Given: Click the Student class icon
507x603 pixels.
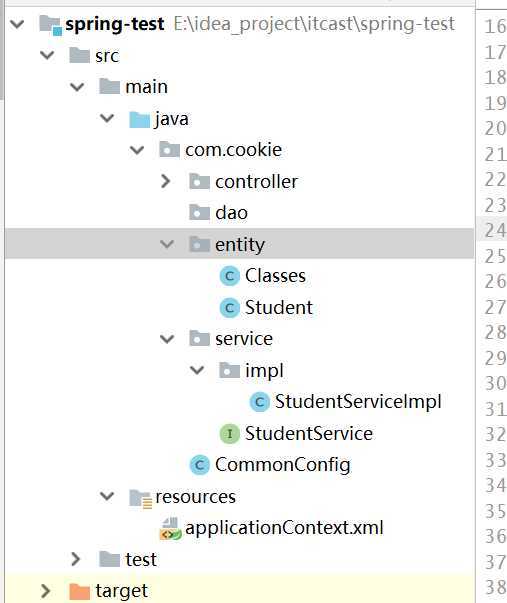Looking at the screenshot, I should (230, 307).
